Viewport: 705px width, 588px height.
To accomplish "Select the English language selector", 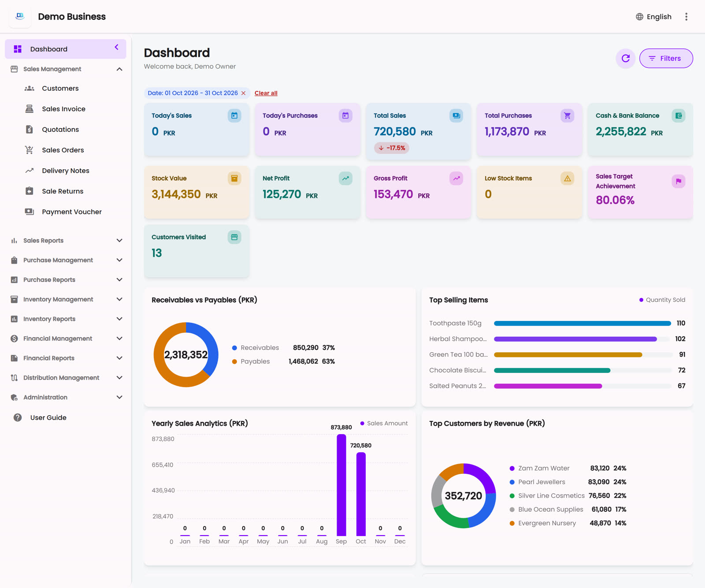I will click(653, 17).
